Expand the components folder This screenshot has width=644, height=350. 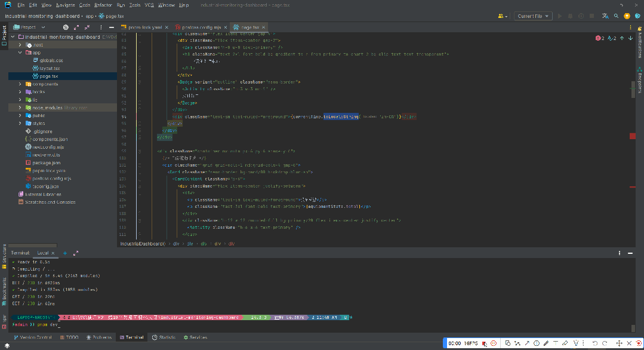pos(20,84)
